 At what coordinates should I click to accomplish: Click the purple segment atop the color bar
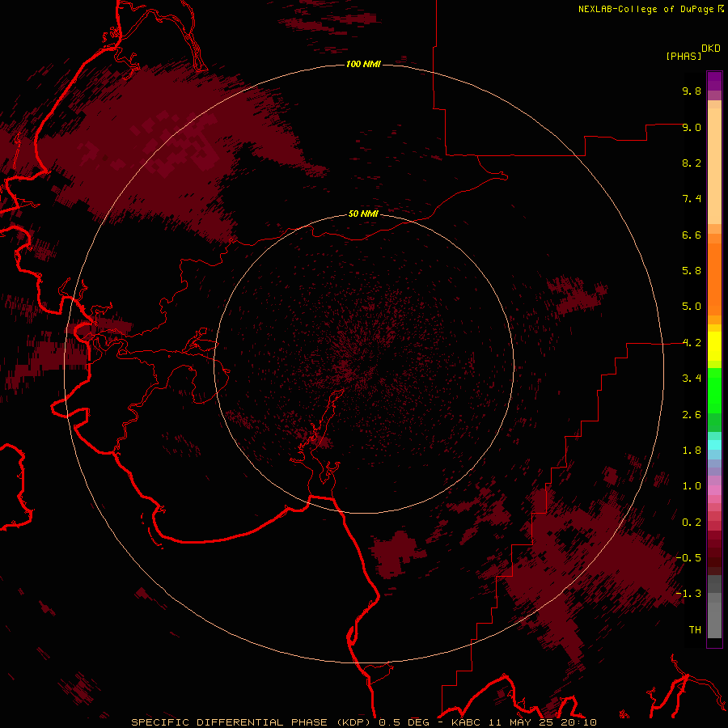(714, 81)
